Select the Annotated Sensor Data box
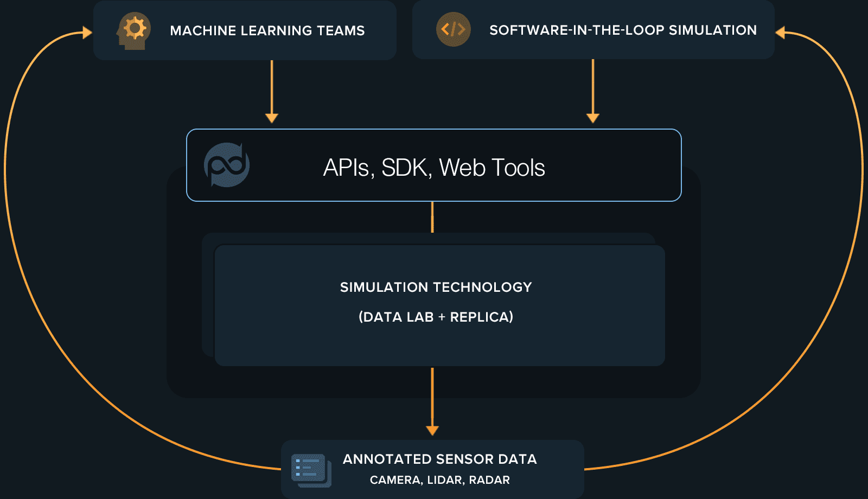This screenshot has width=868, height=499. [x=434, y=468]
